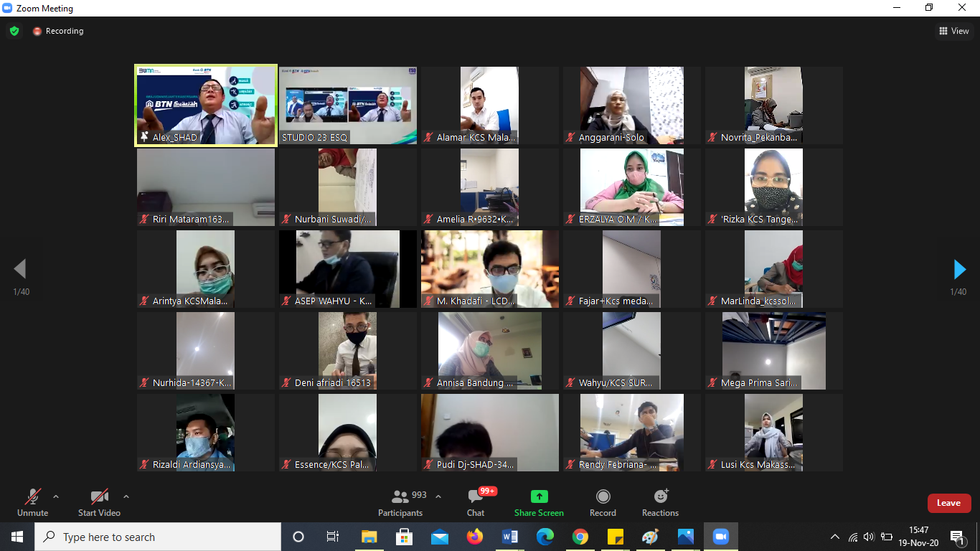Open Microsoft Word from the taskbar
Screen dimensions: 980x551
(x=510, y=537)
